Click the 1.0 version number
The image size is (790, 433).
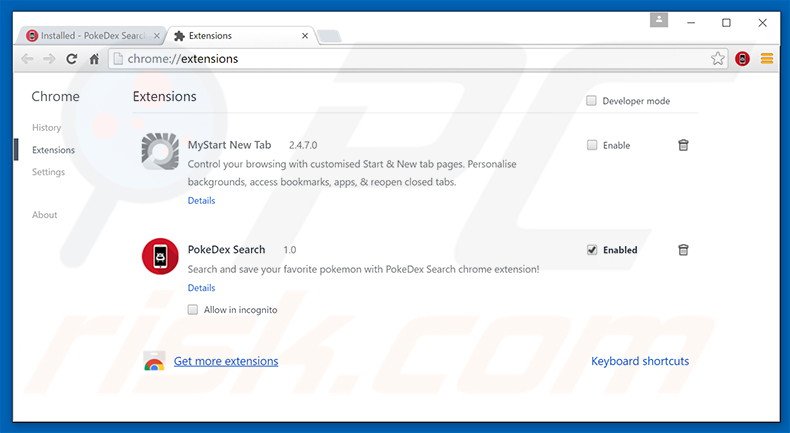coord(290,250)
